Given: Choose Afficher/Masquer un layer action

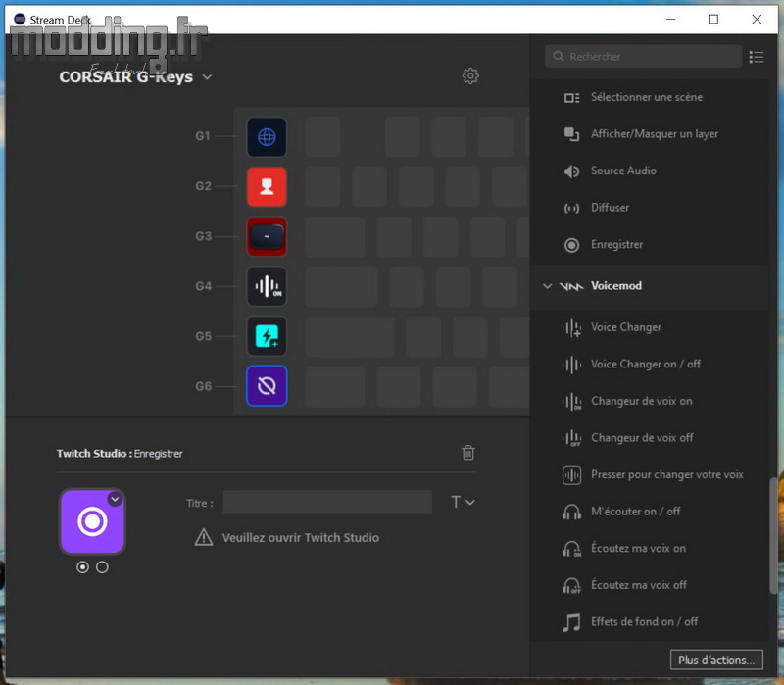Looking at the screenshot, I should 655,134.
